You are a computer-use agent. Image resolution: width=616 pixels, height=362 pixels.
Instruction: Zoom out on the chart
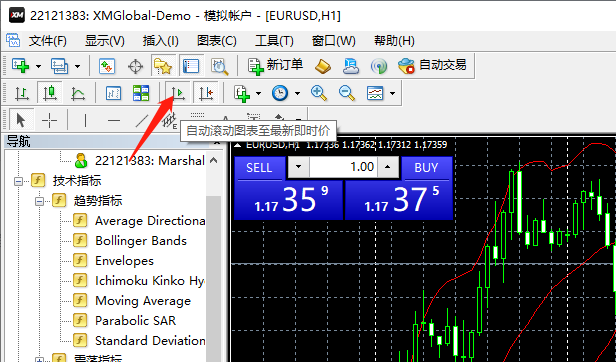click(347, 94)
